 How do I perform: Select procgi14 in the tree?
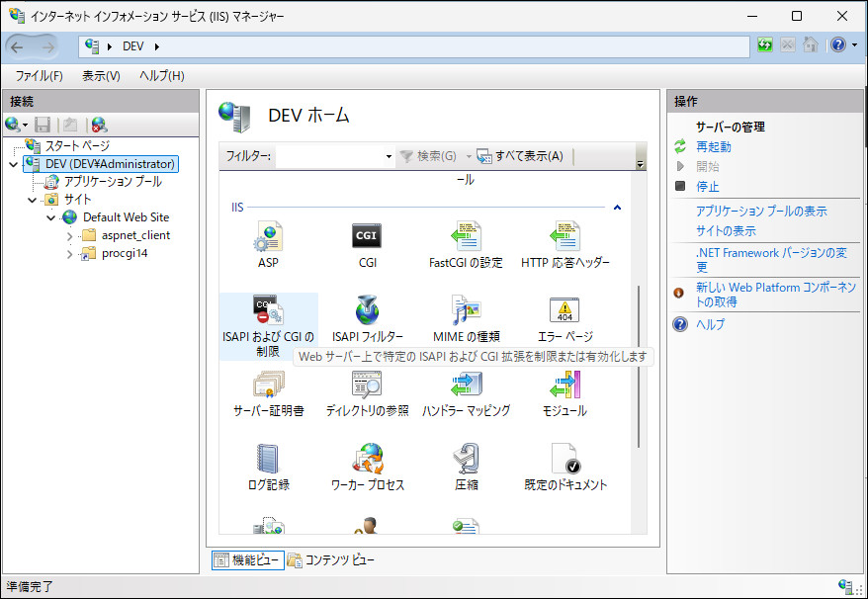pos(125,254)
